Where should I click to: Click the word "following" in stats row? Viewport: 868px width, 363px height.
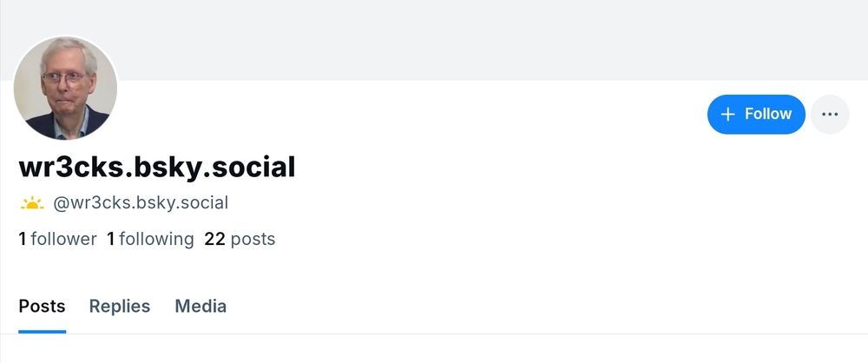point(157,239)
